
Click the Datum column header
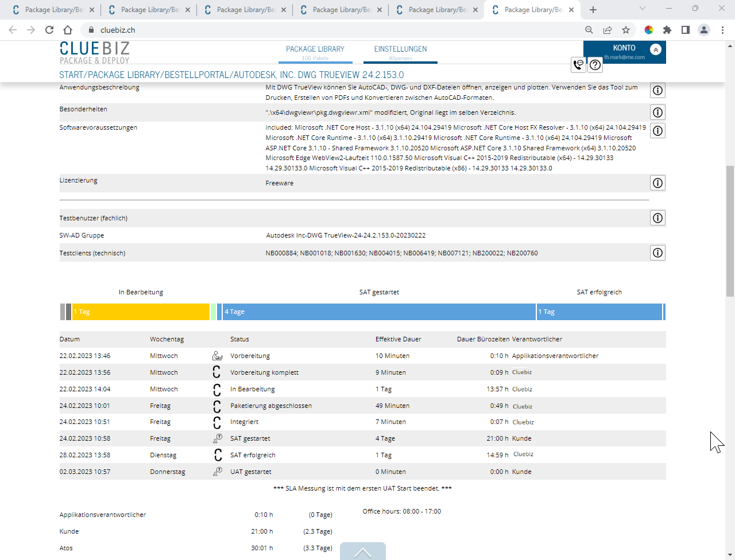pyautogui.click(x=69, y=339)
